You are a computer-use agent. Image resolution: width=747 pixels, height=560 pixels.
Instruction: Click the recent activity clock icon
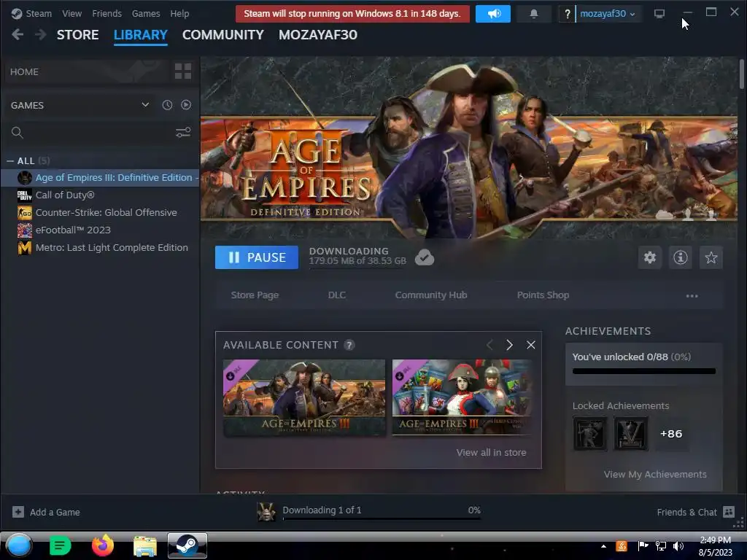click(x=167, y=105)
